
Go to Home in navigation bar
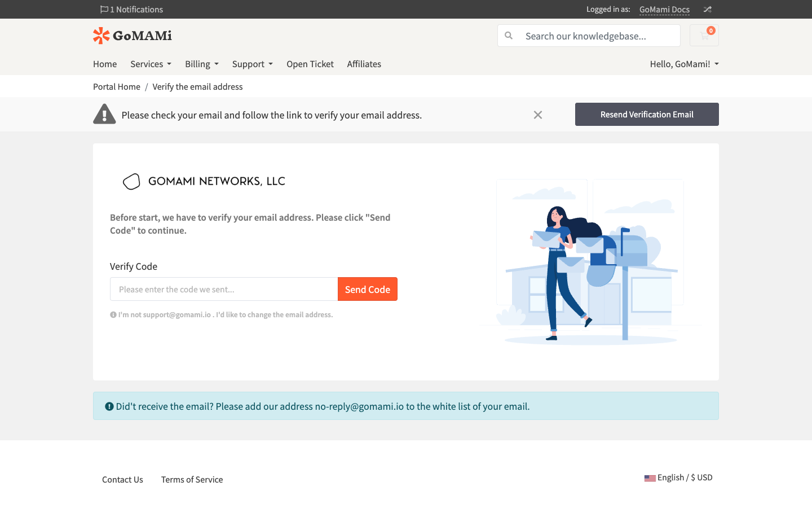105,64
